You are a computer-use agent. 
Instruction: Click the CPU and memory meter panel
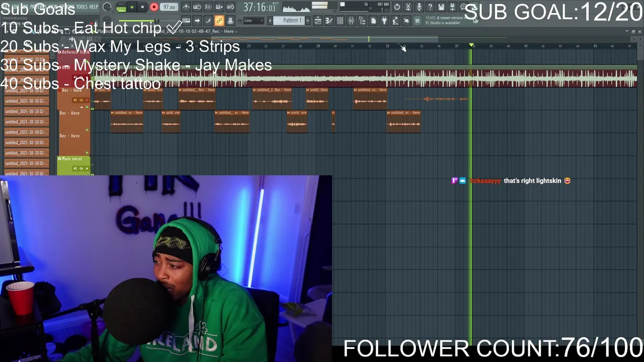pos(365,7)
